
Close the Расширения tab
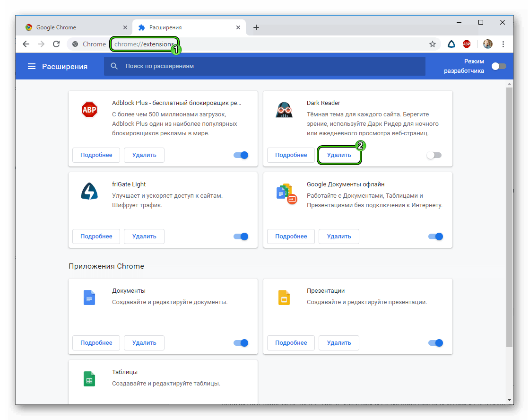[238, 27]
